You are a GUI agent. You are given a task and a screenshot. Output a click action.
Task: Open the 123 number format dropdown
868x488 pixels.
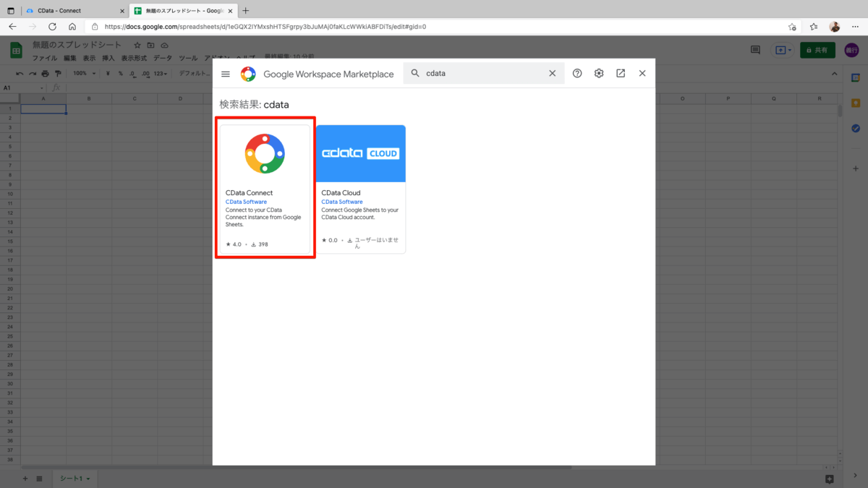coord(161,73)
